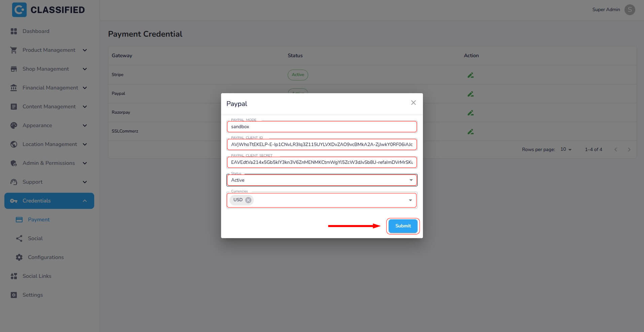Open the Super Admin avatar
644x332 pixels.
630,9
